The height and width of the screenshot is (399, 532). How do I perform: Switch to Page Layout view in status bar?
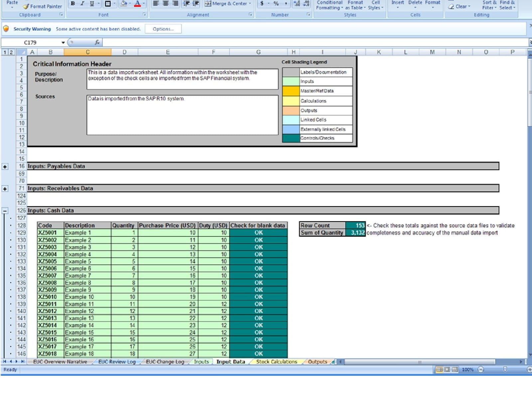[447, 369]
